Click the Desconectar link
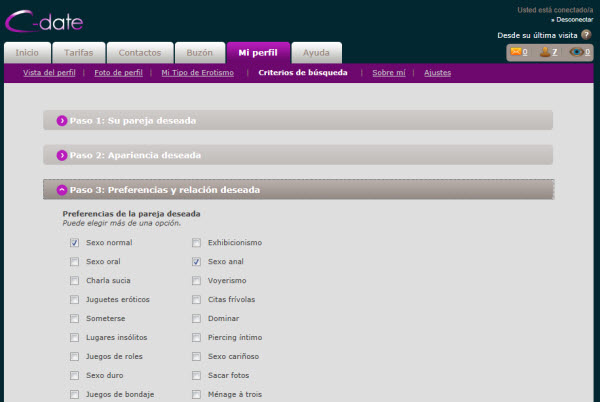Image resolution: width=600 pixels, height=402 pixels. 574,20
